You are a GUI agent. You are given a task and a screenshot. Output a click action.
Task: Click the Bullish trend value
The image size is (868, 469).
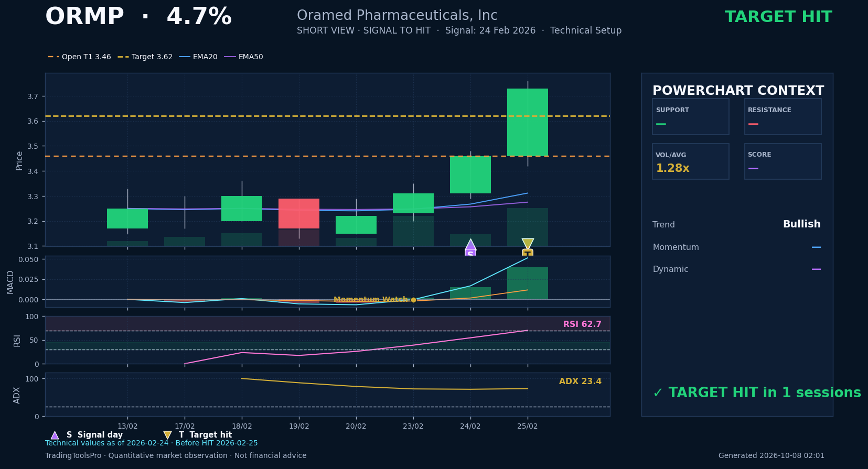801,224
